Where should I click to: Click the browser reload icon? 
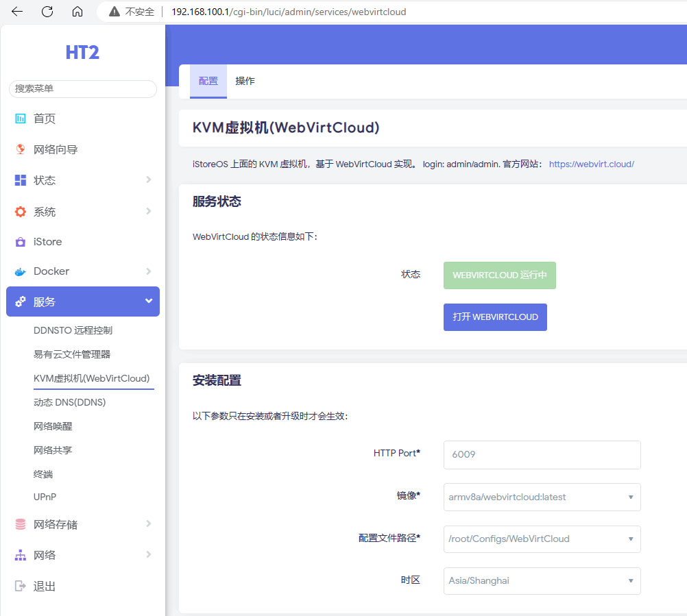pos(47,12)
